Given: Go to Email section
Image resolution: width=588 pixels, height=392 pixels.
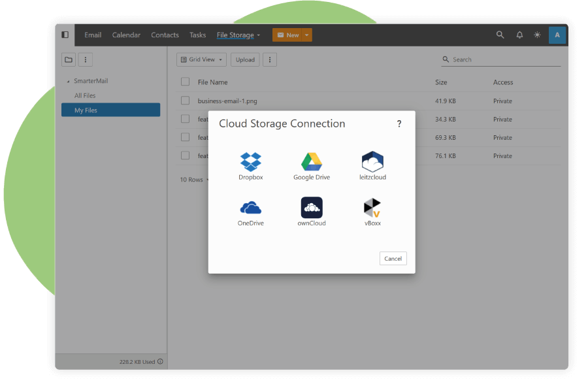Looking at the screenshot, I should [x=93, y=35].
